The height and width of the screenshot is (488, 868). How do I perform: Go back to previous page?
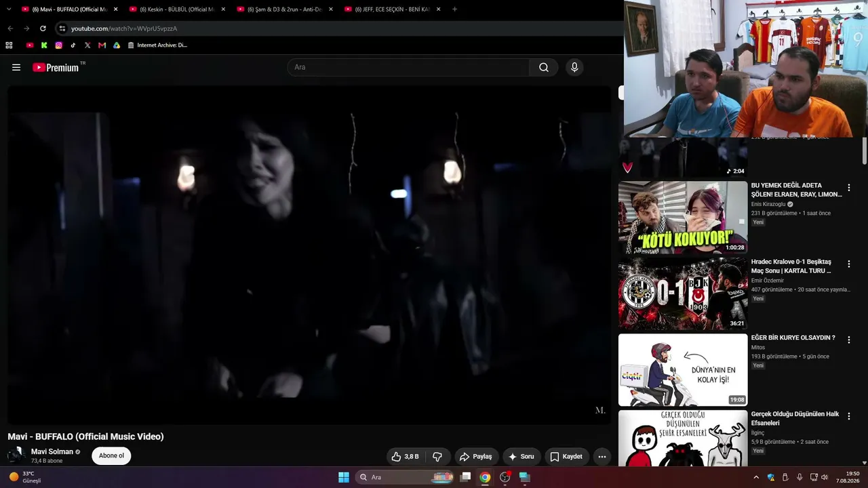(x=10, y=28)
